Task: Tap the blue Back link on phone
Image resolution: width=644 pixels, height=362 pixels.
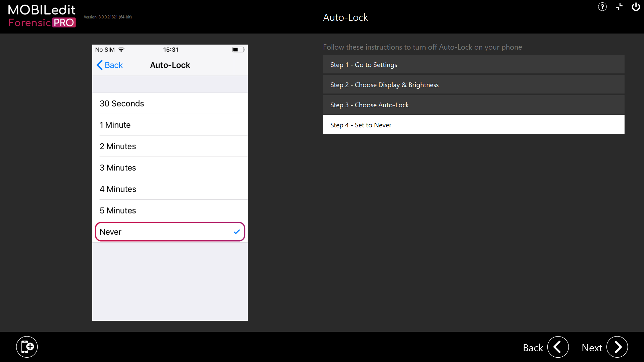Action: coord(110,65)
